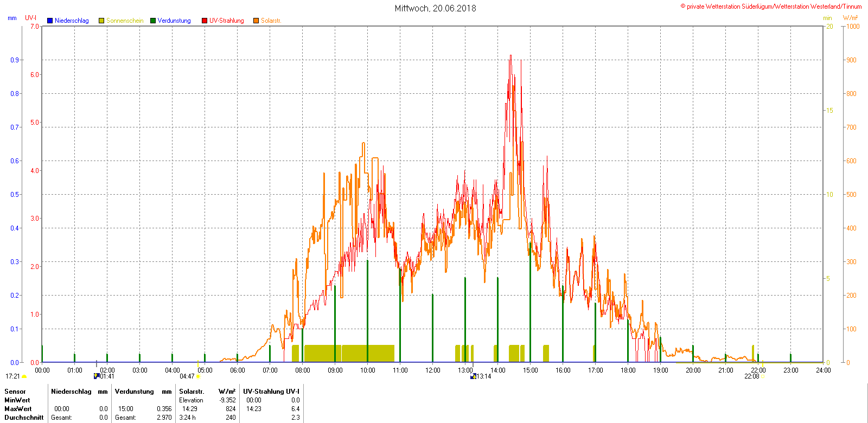The height and width of the screenshot is (423, 868).
Task: Click the blue mm axis unit label
Action: coord(12,18)
